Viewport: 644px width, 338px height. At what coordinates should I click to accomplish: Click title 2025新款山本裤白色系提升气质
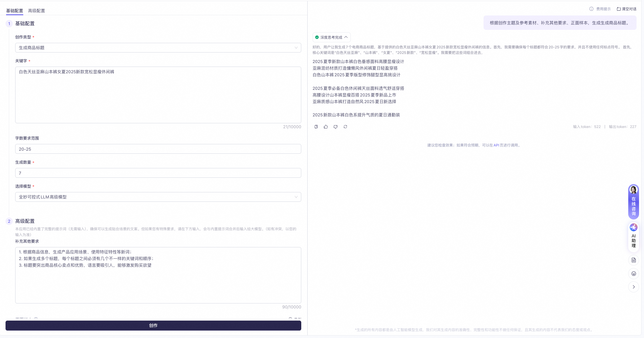pyautogui.click(x=356, y=115)
